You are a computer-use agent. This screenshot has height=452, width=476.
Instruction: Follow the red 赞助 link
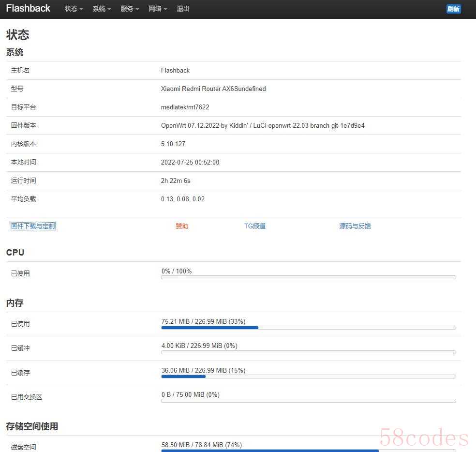[182, 226]
